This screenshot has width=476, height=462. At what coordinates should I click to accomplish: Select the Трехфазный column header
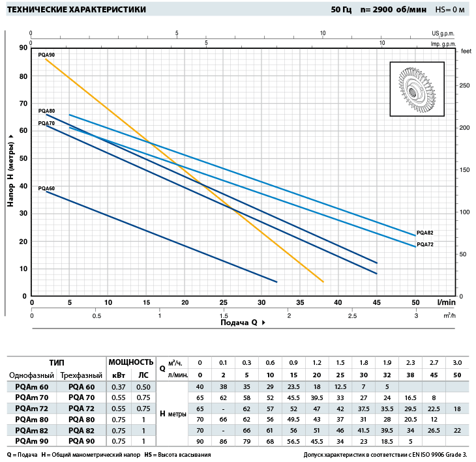80,375
